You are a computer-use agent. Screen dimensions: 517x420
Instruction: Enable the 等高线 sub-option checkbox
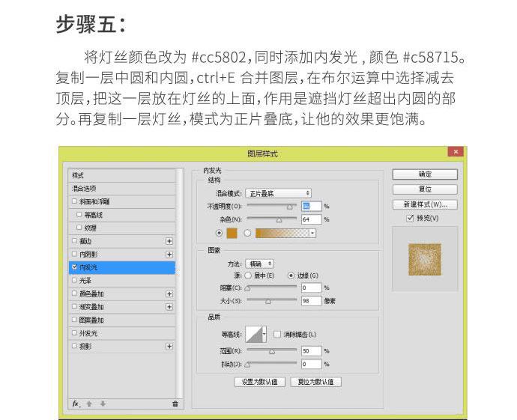79,214
